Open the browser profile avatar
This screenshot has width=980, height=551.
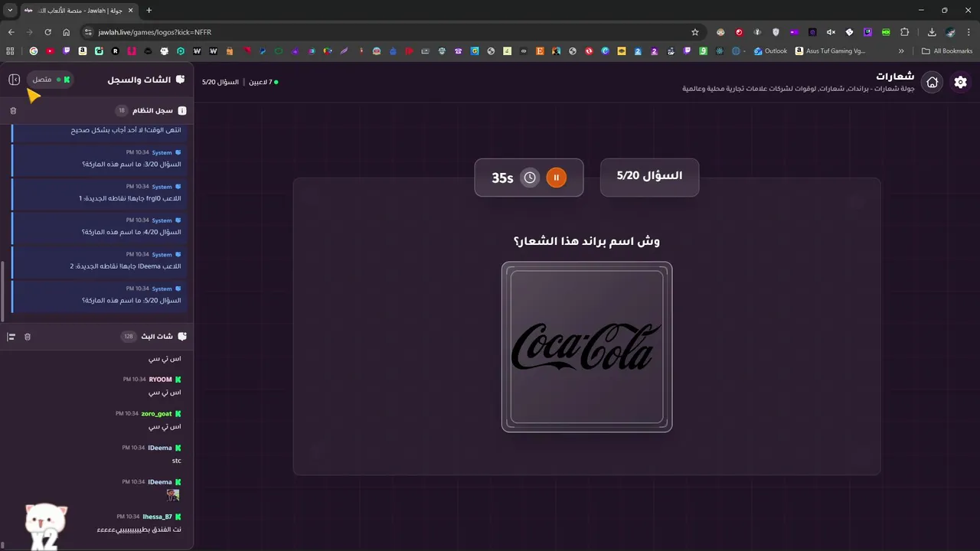[950, 32]
